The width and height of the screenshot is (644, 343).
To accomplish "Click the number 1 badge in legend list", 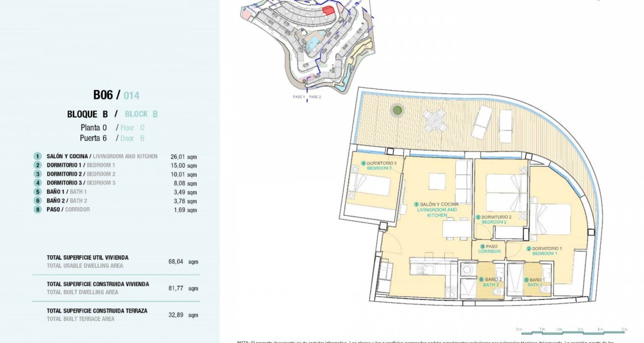I will [38, 156].
